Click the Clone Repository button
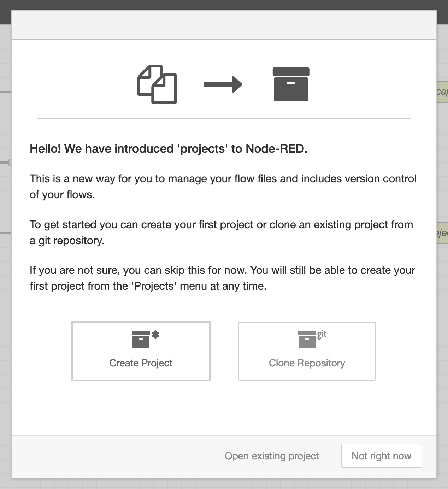Screen dimensions: 448x489 tap(307, 351)
